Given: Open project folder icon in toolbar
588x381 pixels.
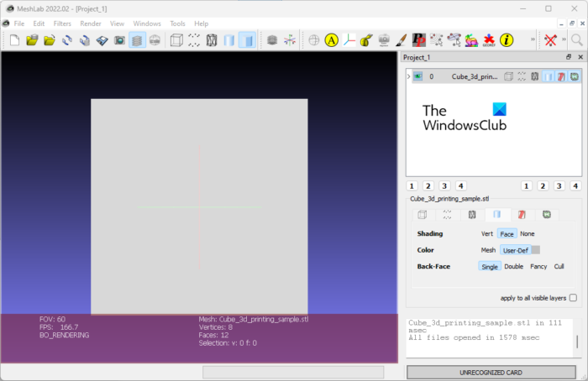Looking at the screenshot, I should click(32, 40).
